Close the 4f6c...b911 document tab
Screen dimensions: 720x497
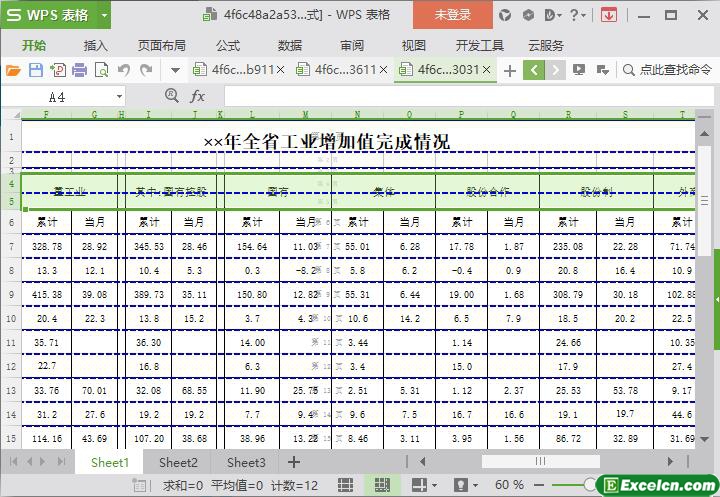281,70
